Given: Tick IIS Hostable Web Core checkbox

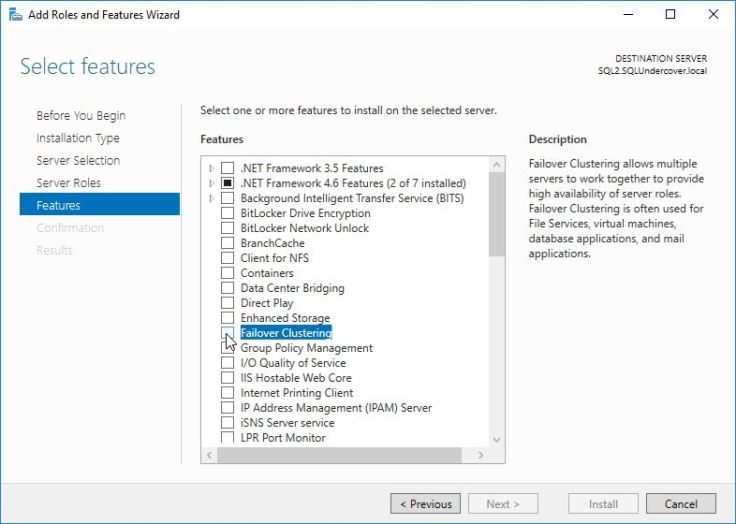Looking at the screenshot, I should tap(227, 378).
